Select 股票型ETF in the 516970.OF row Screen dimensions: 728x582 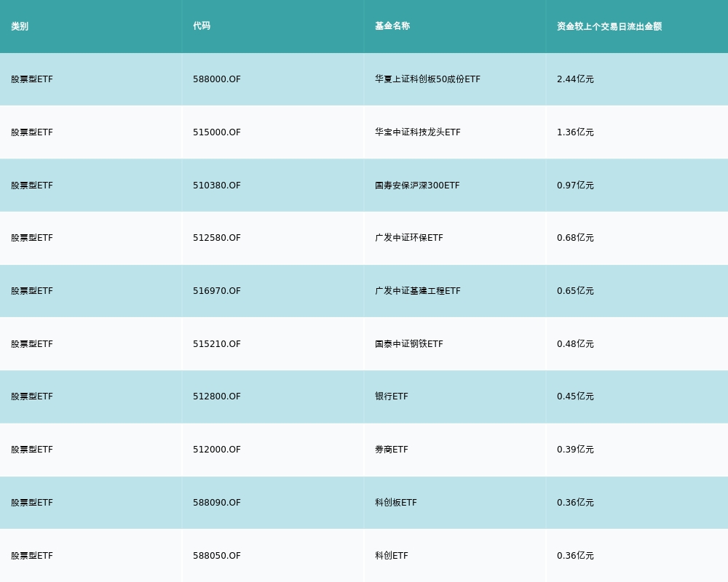(x=32, y=291)
